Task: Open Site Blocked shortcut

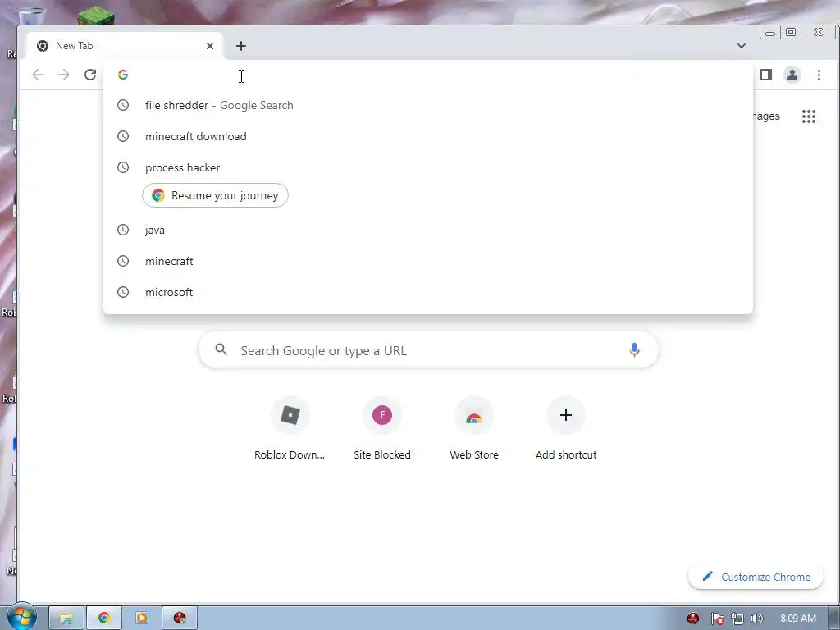Action: pyautogui.click(x=382, y=429)
